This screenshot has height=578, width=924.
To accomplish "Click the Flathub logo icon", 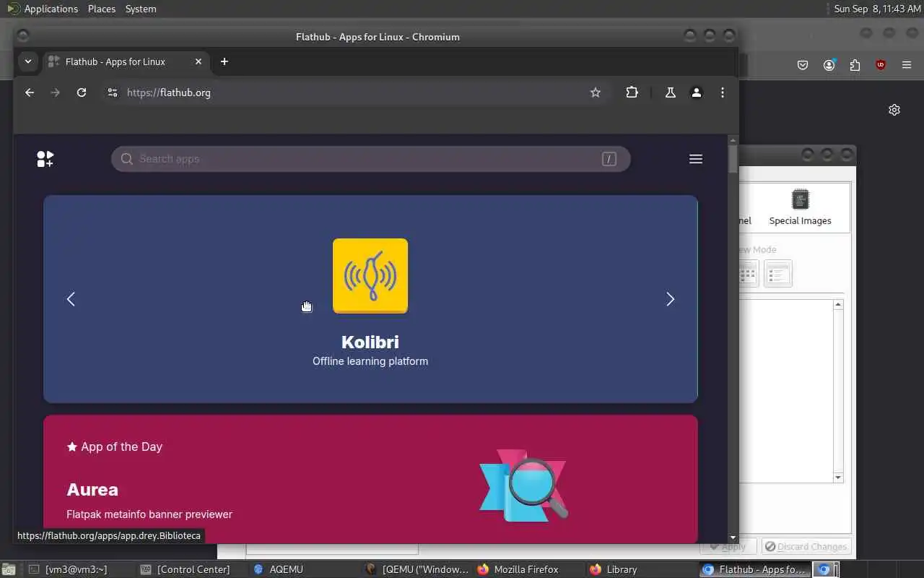I will click(45, 159).
